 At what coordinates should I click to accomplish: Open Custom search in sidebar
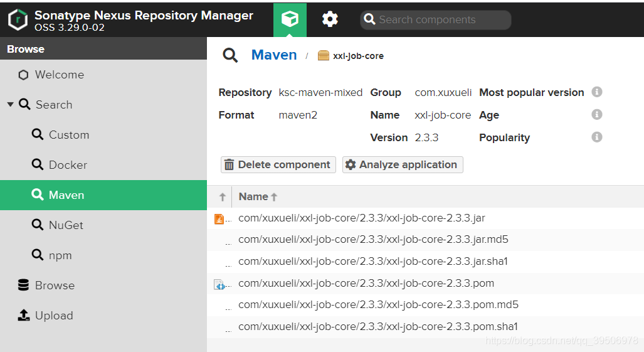[x=103, y=135]
